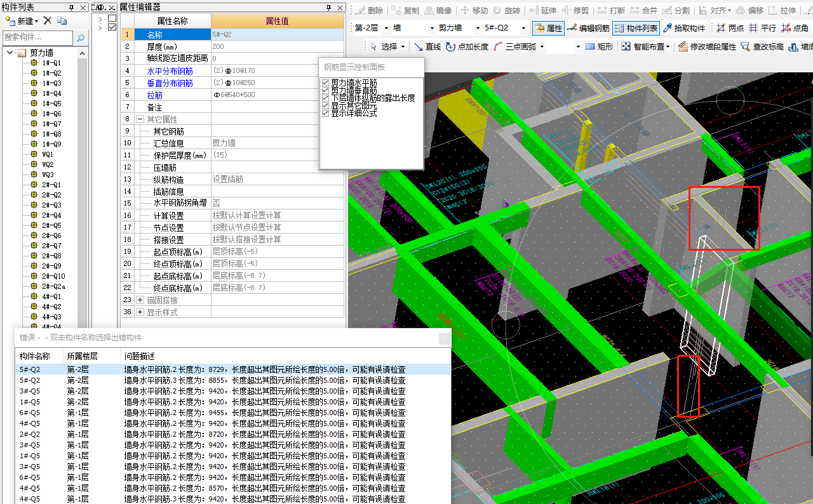The width and height of the screenshot is (813, 504).
Task: Pick the 修剪 trim tool
Action: (x=575, y=10)
